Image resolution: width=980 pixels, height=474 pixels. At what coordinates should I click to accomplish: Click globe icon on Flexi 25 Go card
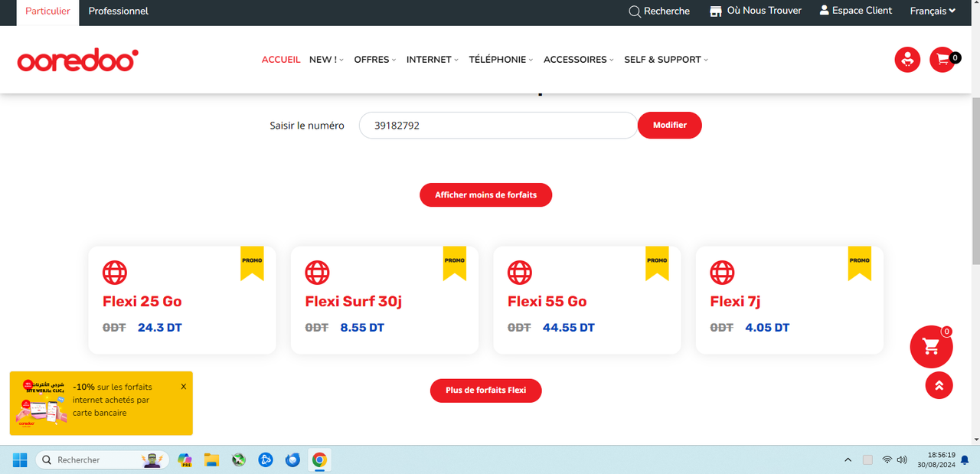(115, 273)
